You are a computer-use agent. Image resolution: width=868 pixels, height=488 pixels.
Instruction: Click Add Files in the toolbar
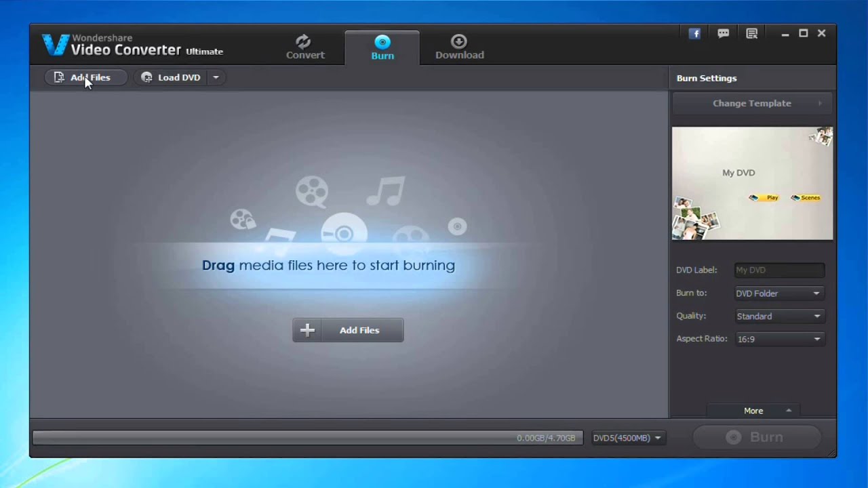(86, 77)
